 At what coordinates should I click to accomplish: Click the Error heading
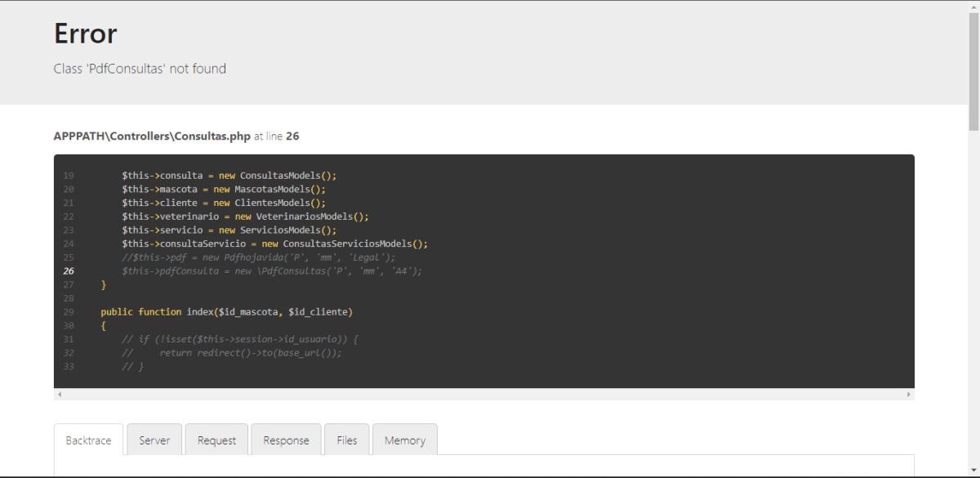(86, 34)
